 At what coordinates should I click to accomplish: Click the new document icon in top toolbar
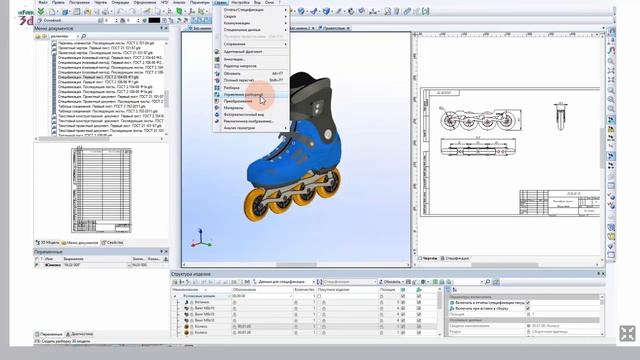coord(53,11)
